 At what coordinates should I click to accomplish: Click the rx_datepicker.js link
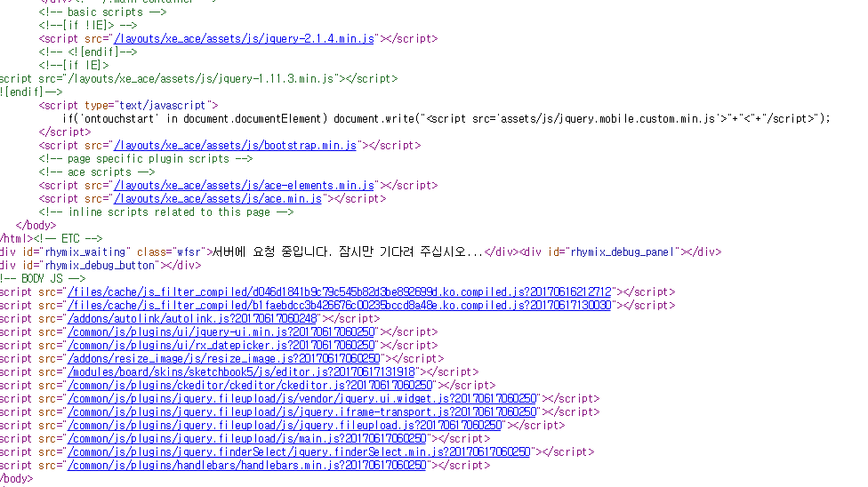point(222,346)
